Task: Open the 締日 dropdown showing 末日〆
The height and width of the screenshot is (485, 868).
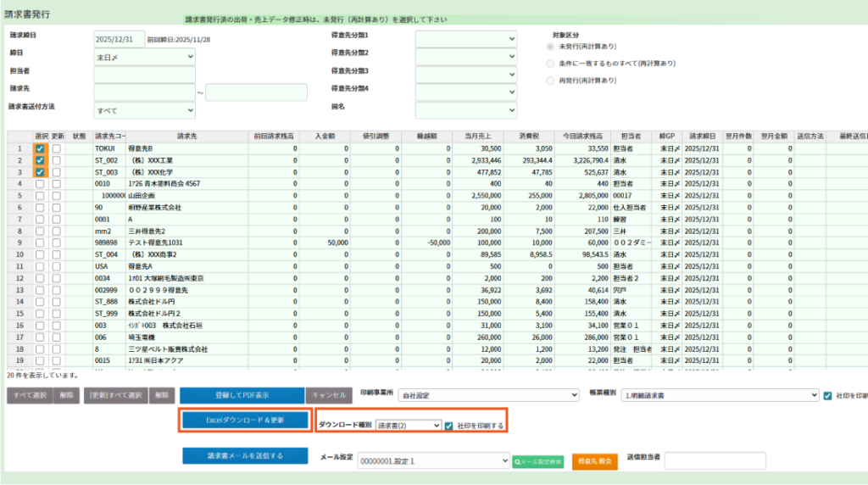Action: (x=144, y=56)
